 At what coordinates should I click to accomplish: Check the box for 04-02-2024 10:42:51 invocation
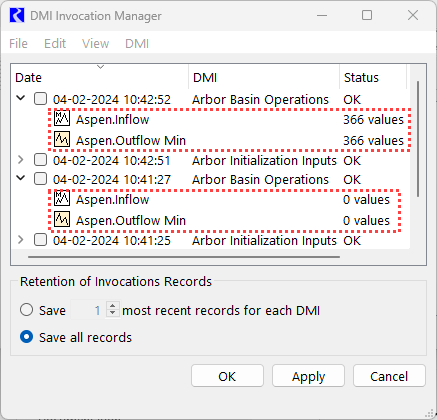tap(40, 160)
